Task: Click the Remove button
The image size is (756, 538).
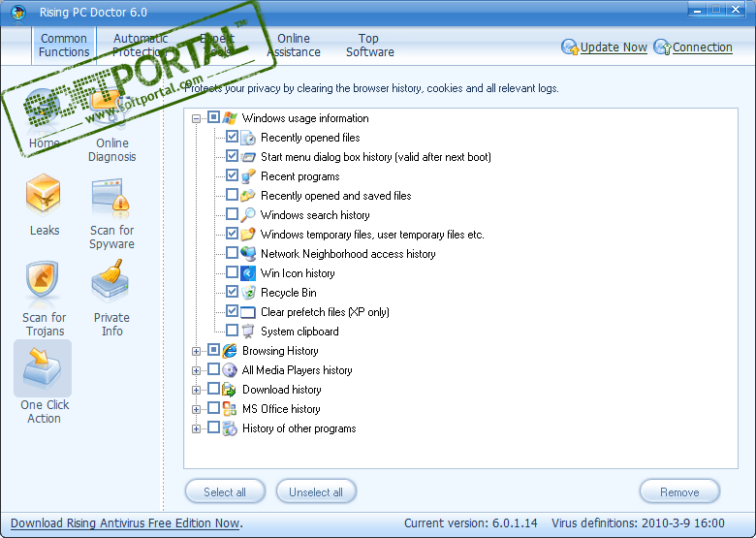Action: point(679,491)
